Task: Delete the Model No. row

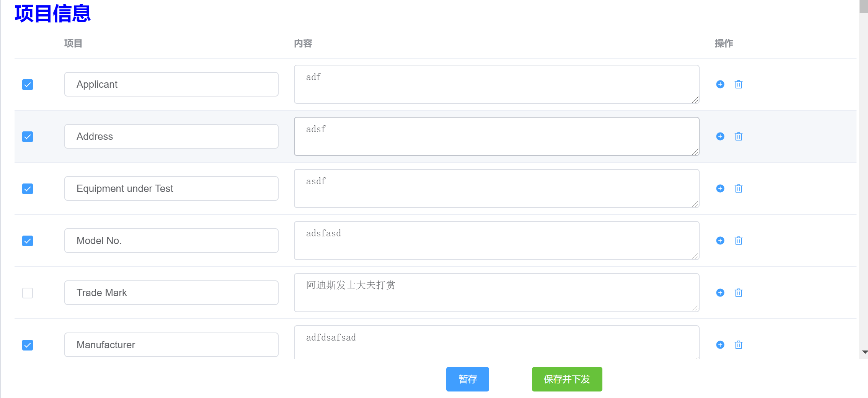Action: [738, 241]
